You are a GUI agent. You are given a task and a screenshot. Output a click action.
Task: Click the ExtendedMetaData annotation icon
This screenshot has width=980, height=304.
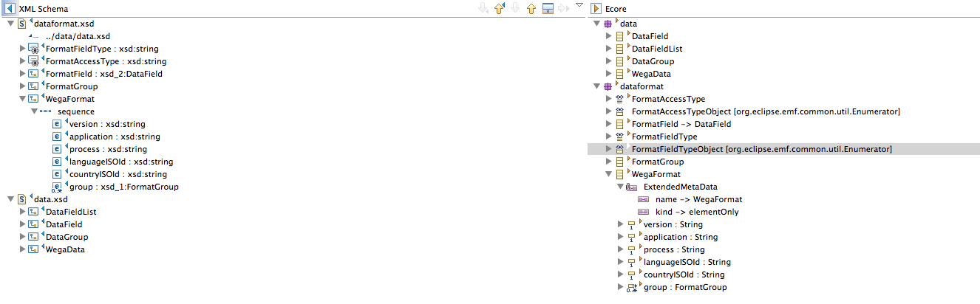(632, 187)
